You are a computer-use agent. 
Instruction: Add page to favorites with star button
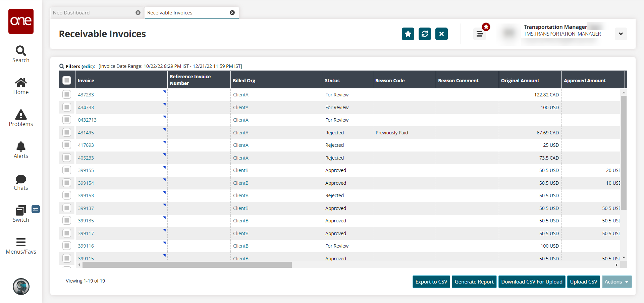click(x=408, y=34)
